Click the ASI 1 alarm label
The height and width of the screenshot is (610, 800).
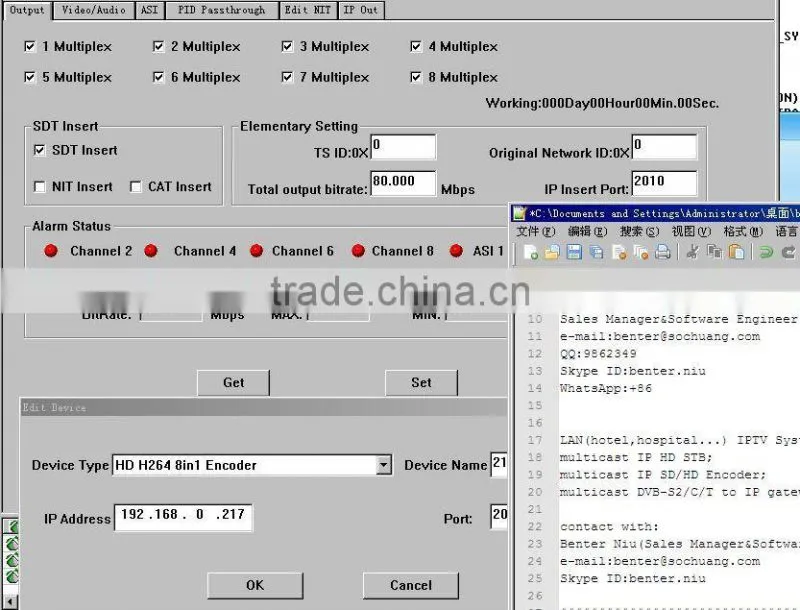pos(488,251)
